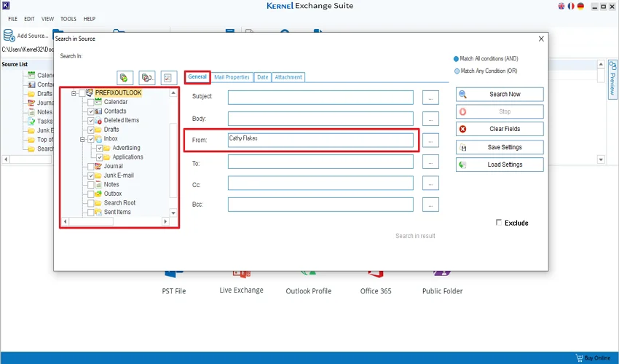The height and width of the screenshot is (364, 619).
Task: Select Match Any Condition (OR)
Action: [x=457, y=71]
